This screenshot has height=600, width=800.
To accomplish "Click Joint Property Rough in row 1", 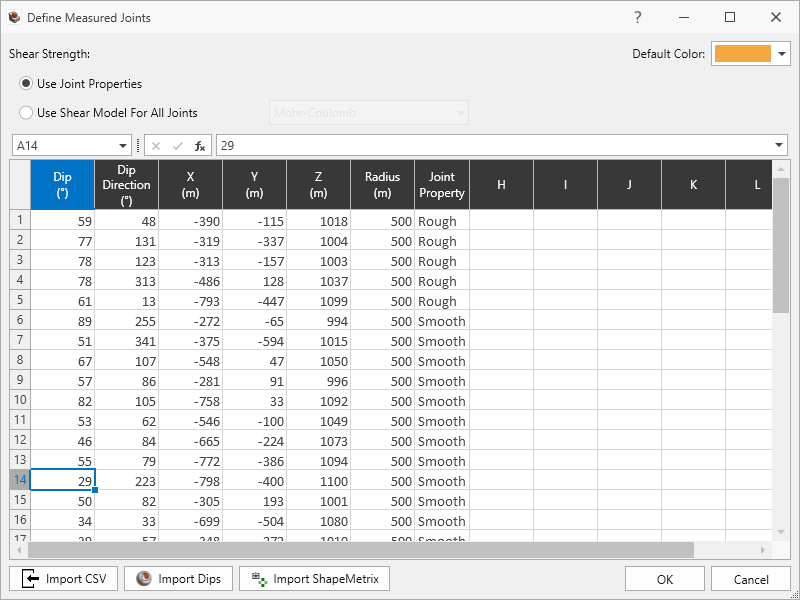I will pyautogui.click(x=442, y=220).
